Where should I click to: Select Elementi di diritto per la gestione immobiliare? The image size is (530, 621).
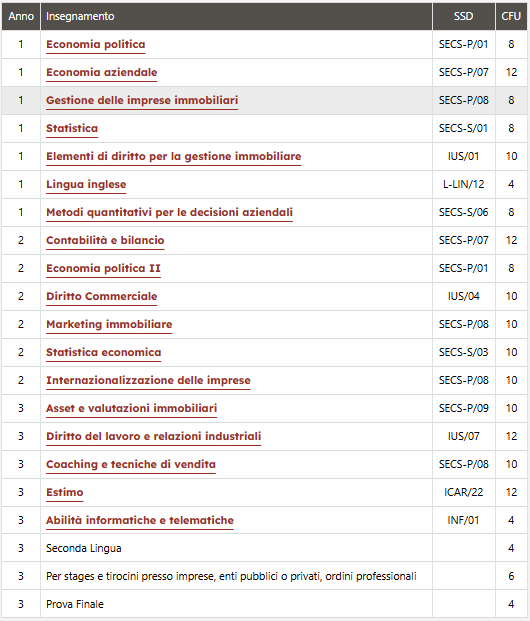(173, 156)
